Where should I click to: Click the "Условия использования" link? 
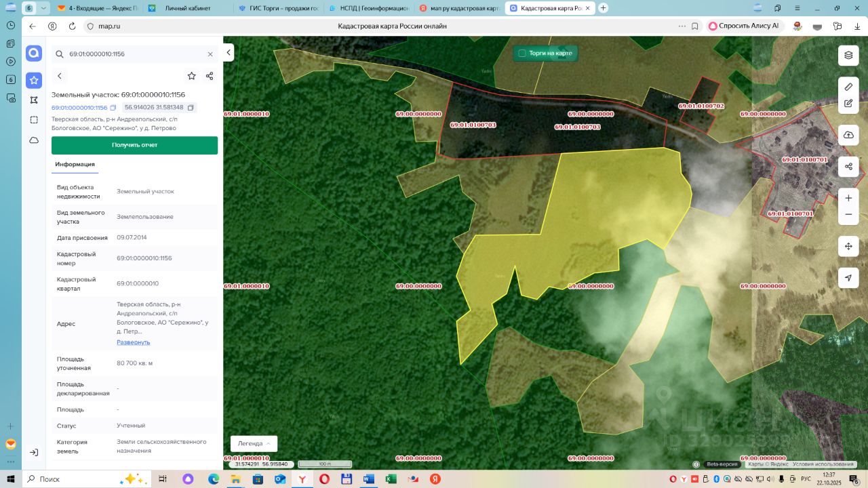(x=824, y=464)
